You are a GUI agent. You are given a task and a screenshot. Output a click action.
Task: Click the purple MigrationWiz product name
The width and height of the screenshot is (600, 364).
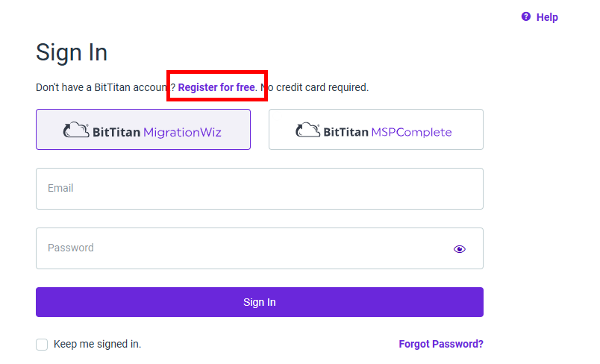point(182,132)
